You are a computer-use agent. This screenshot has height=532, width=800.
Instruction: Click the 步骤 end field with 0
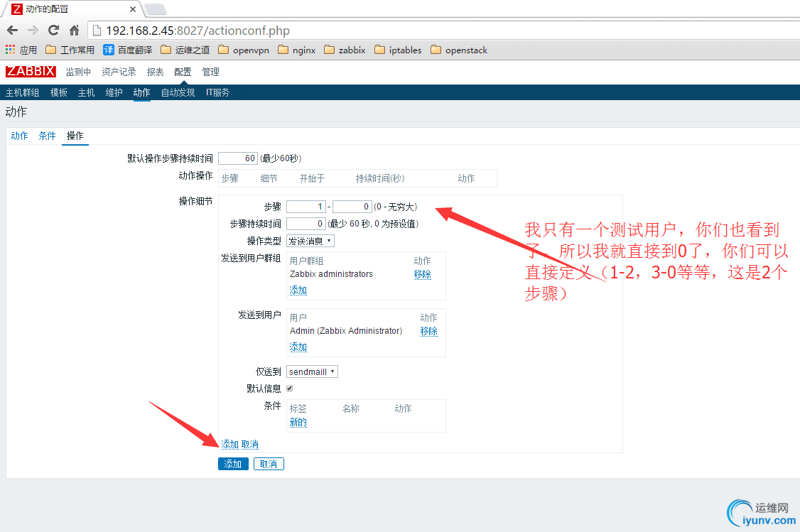(x=352, y=207)
